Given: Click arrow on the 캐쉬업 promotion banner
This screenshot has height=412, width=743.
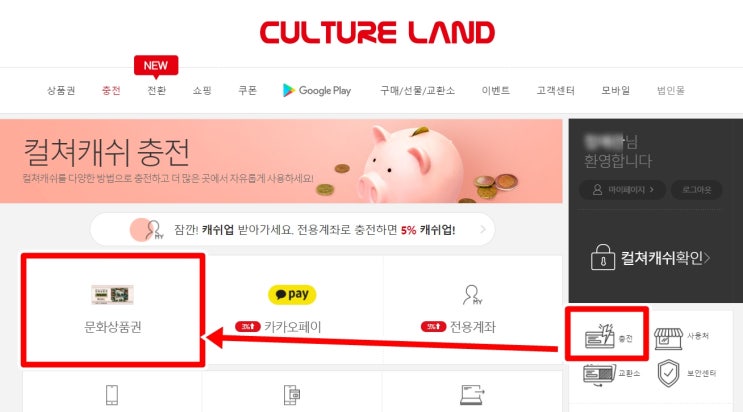Looking at the screenshot, I should pyautogui.click(x=483, y=229).
